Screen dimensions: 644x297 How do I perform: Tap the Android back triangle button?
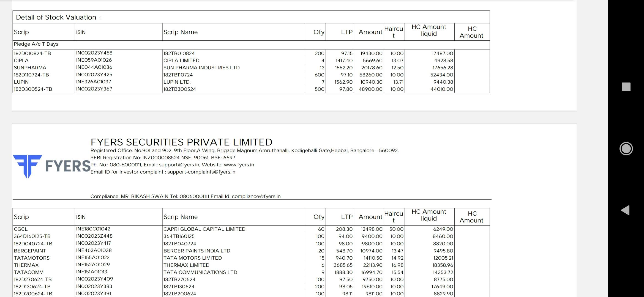[x=625, y=210]
